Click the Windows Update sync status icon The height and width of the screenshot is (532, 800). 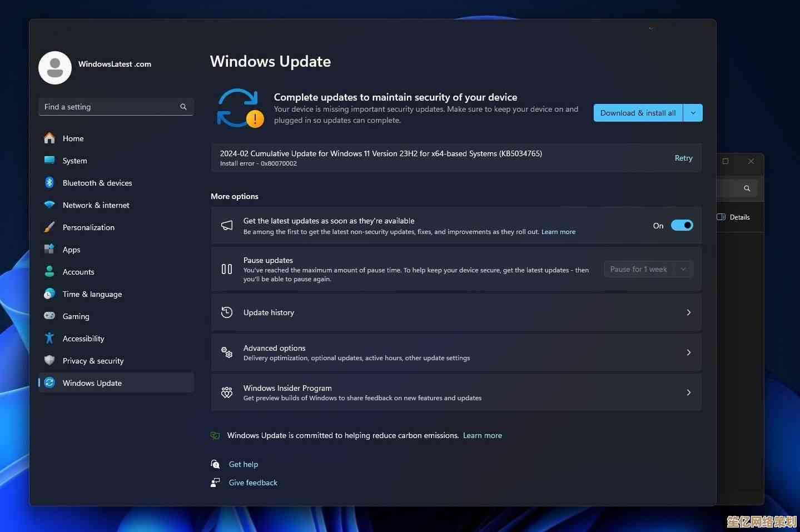(240, 108)
